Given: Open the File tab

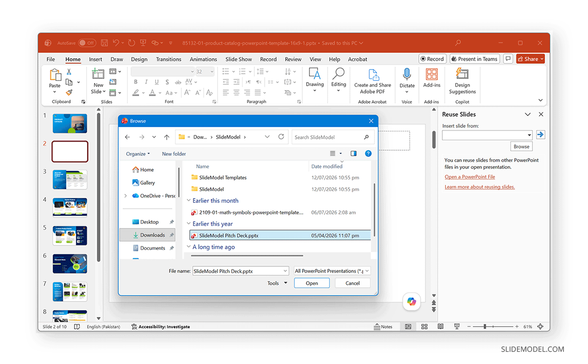Looking at the screenshot, I should coord(50,59).
